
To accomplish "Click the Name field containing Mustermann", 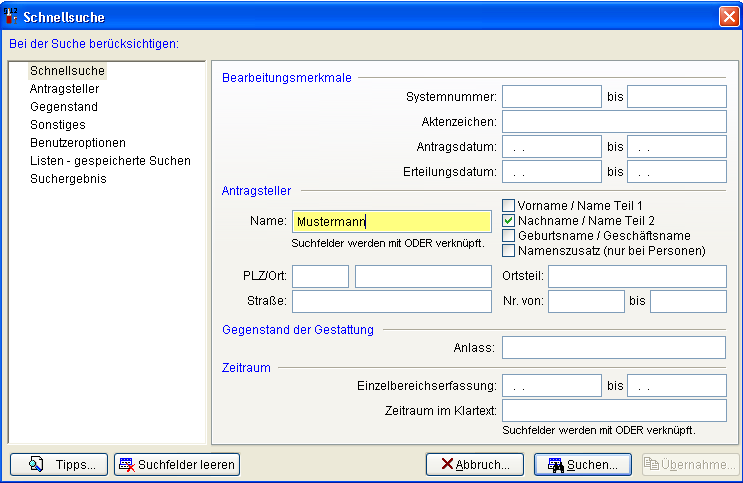I will point(391,222).
